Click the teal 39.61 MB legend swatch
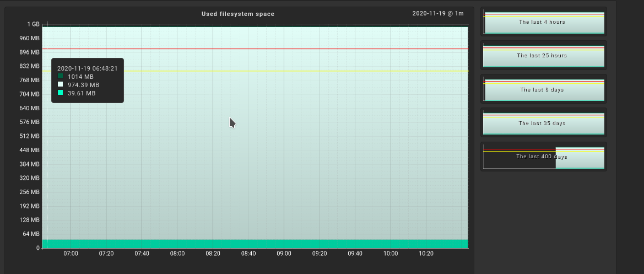644x274 pixels. pyautogui.click(x=61, y=93)
